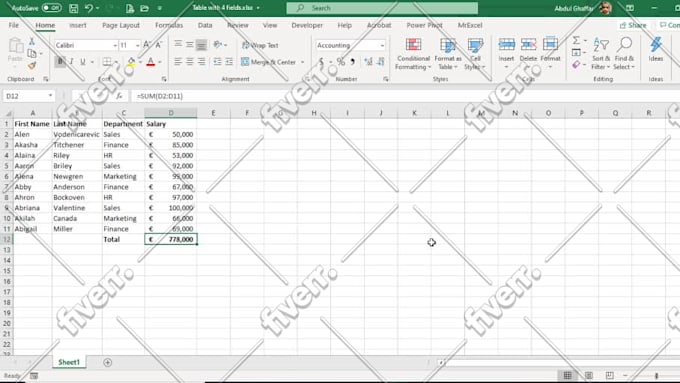Click the Share button
680x383 pixels.
pyautogui.click(x=633, y=25)
